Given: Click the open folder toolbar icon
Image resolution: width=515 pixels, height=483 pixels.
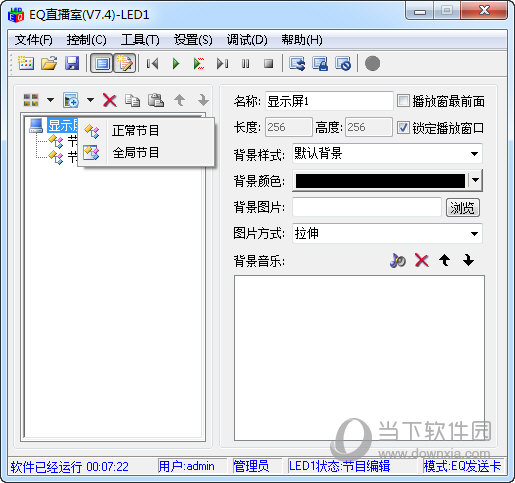Looking at the screenshot, I should pos(49,63).
